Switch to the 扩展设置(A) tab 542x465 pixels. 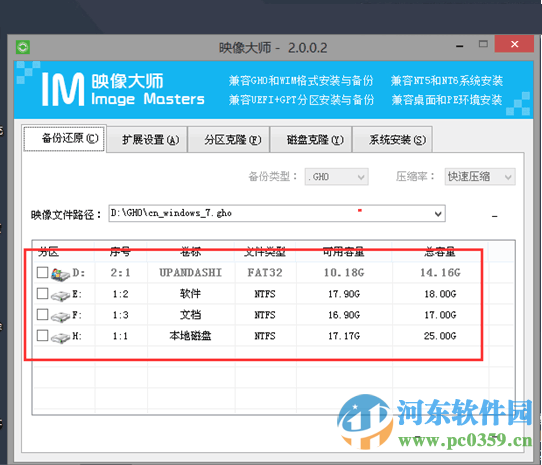(x=147, y=140)
